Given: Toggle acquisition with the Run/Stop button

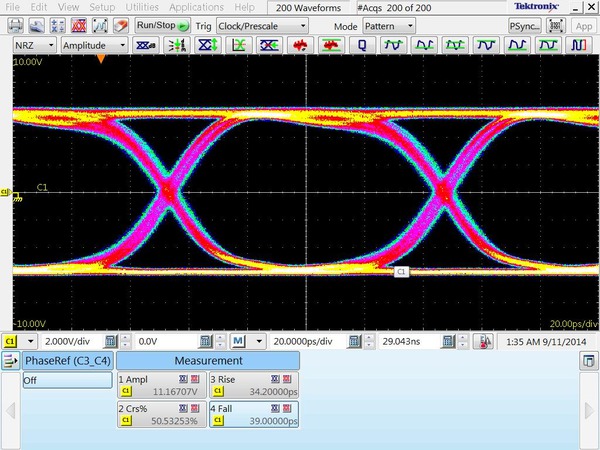Looking at the screenshot, I should 163,26.
